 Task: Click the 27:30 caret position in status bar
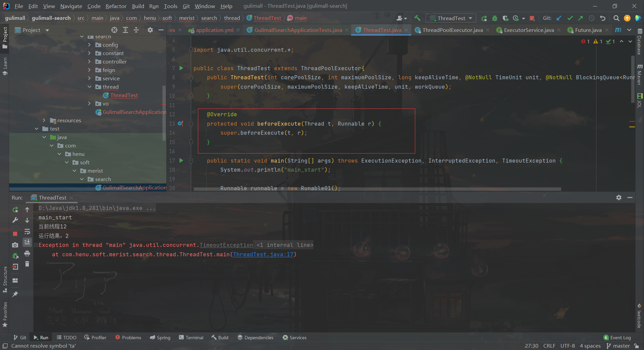point(531,346)
